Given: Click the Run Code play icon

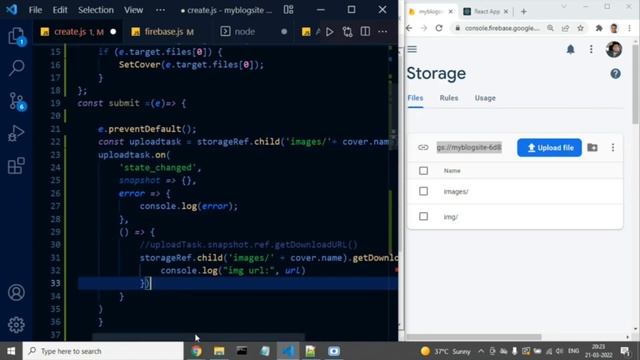Looking at the screenshot, I should 329,32.
